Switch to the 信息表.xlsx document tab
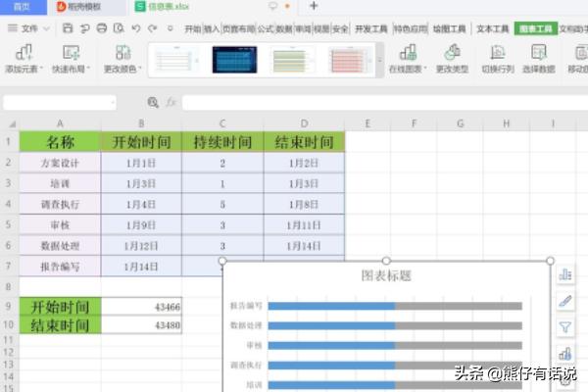Viewport: 588px width, 392px height. click(162, 7)
